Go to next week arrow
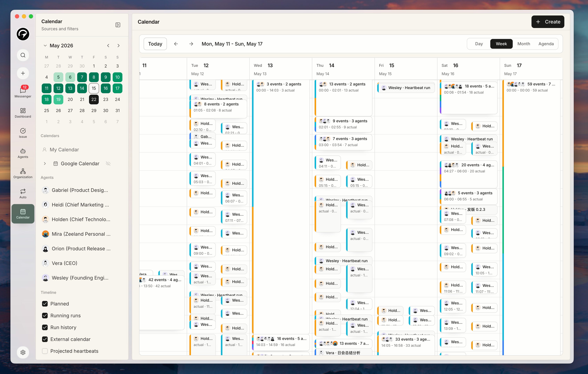This screenshot has height=374, width=588. 191,44
